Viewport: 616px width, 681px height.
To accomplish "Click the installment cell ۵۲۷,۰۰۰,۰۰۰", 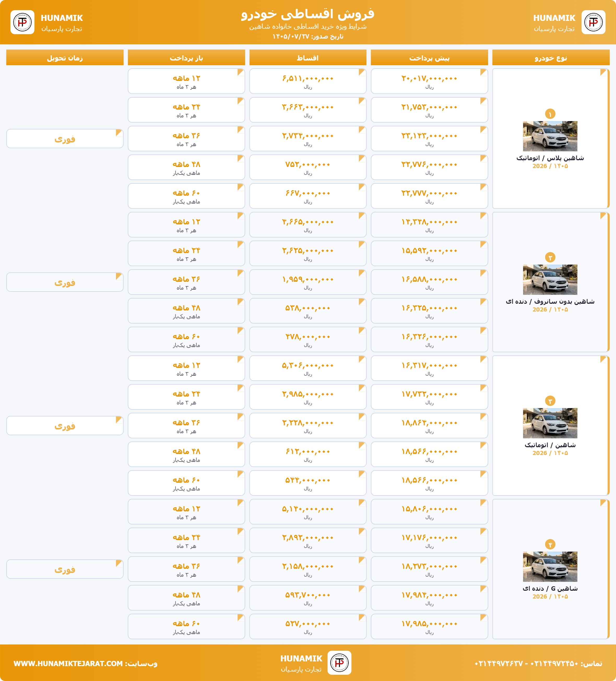I will tap(308, 627).
